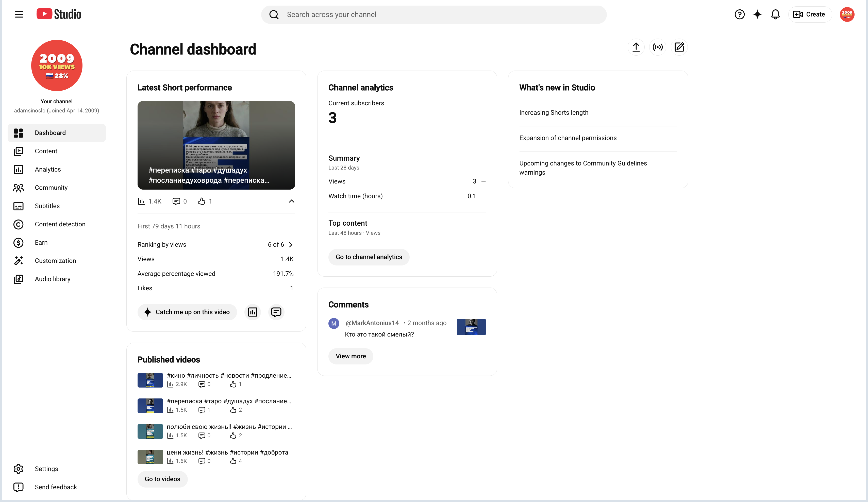Open the Analytics menu item
This screenshot has height=502, width=868.
(x=57, y=170)
